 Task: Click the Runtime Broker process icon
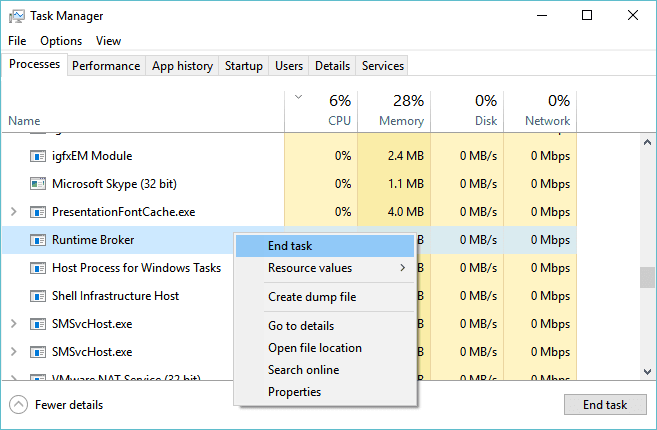[x=38, y=240]
